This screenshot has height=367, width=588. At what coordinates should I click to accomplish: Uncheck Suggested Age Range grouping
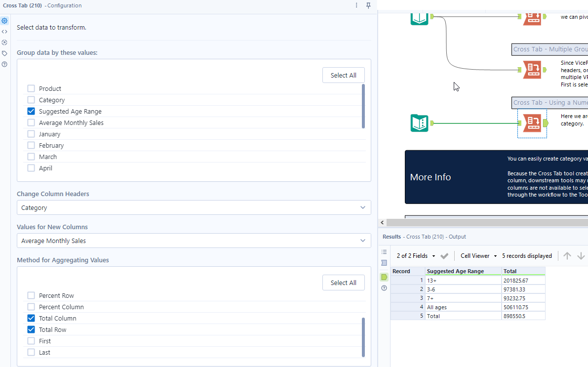click(31, 111)
